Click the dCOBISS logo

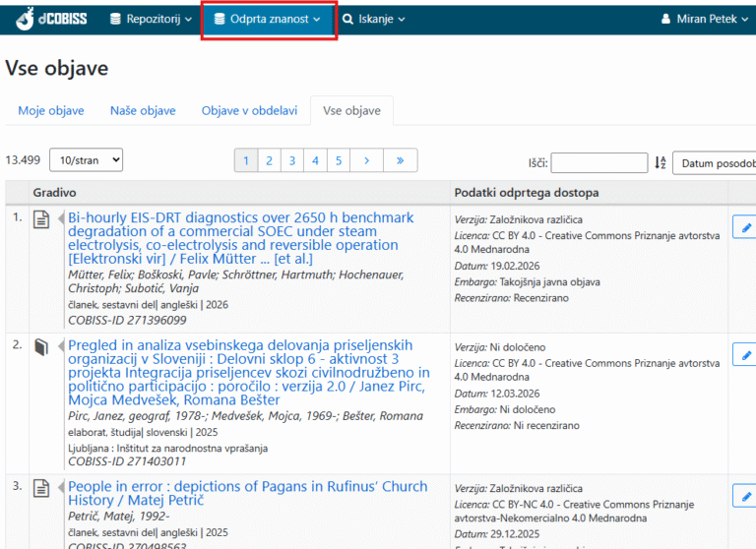click(x=49, y=19)
